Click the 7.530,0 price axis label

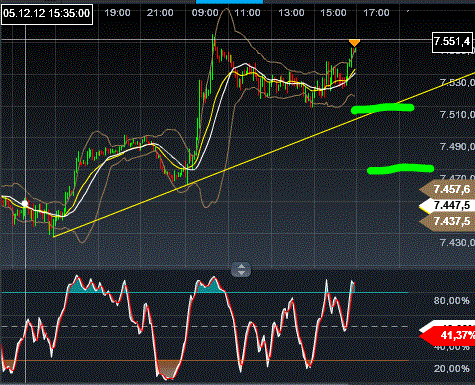[x=457, y=82]
